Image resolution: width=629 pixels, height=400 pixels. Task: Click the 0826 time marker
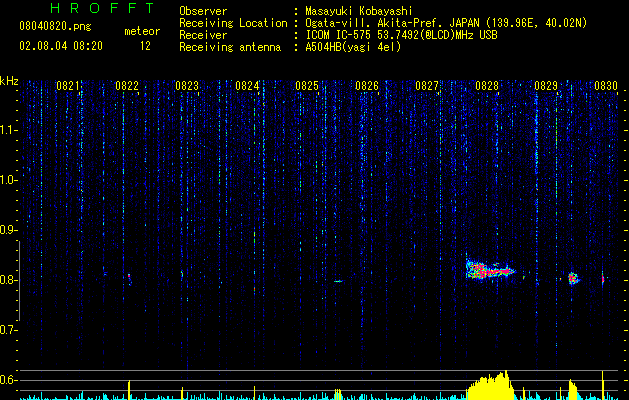tap(367, 85)
